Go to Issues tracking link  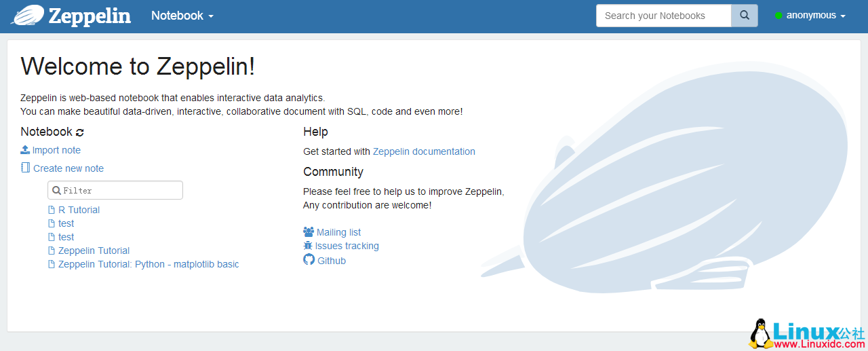347,246
